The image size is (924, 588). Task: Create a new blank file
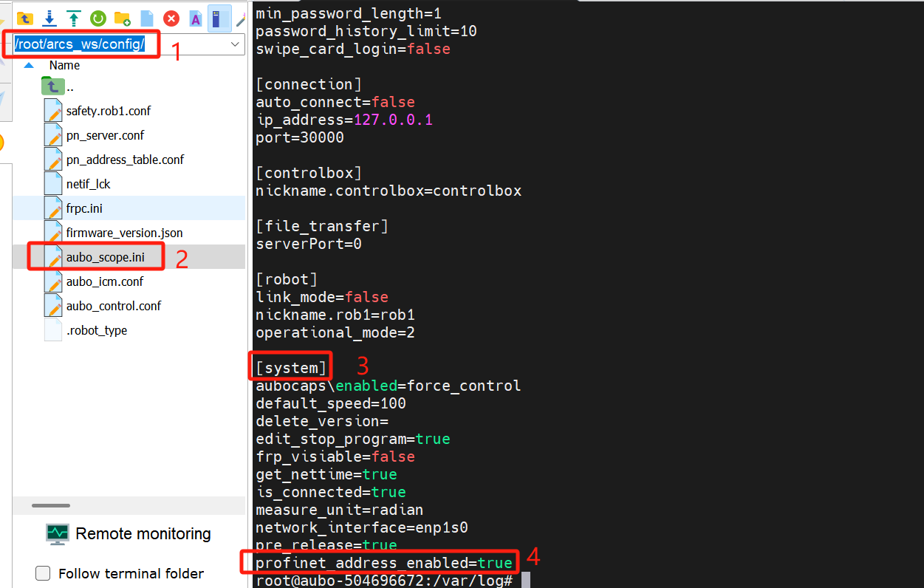(146, 18)
